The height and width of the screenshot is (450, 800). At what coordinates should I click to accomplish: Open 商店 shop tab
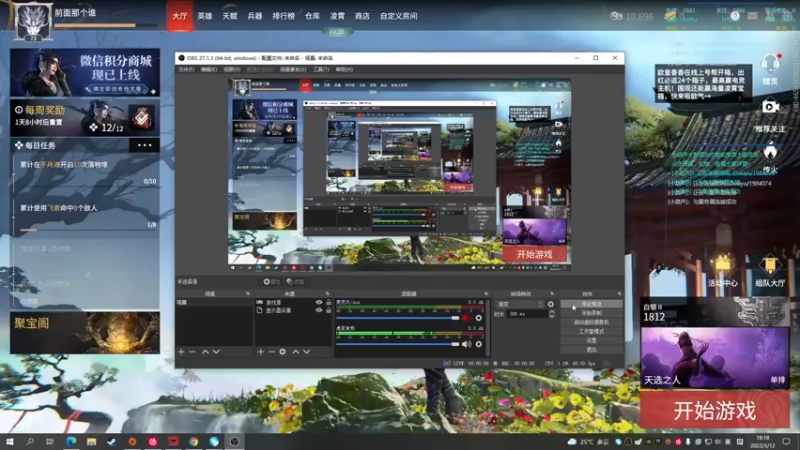pos(362,16)
